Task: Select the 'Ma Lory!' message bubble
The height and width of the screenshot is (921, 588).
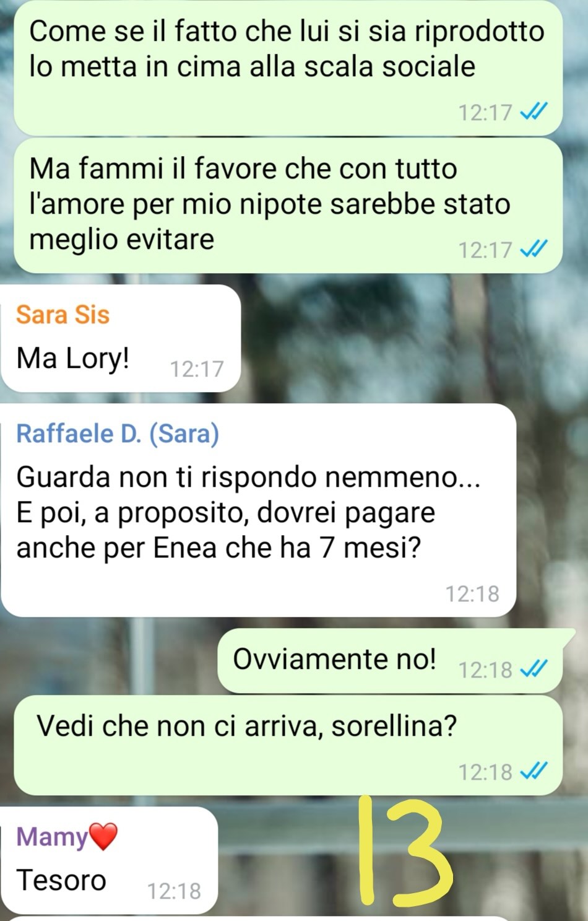Action: 121,338
